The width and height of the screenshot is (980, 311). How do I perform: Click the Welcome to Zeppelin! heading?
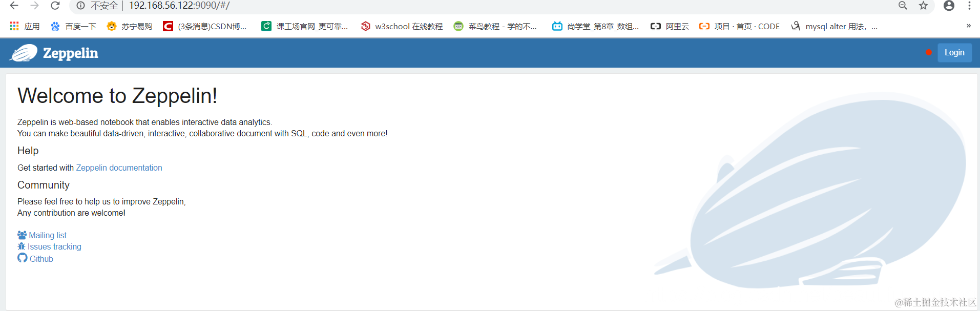pos(117,96)
